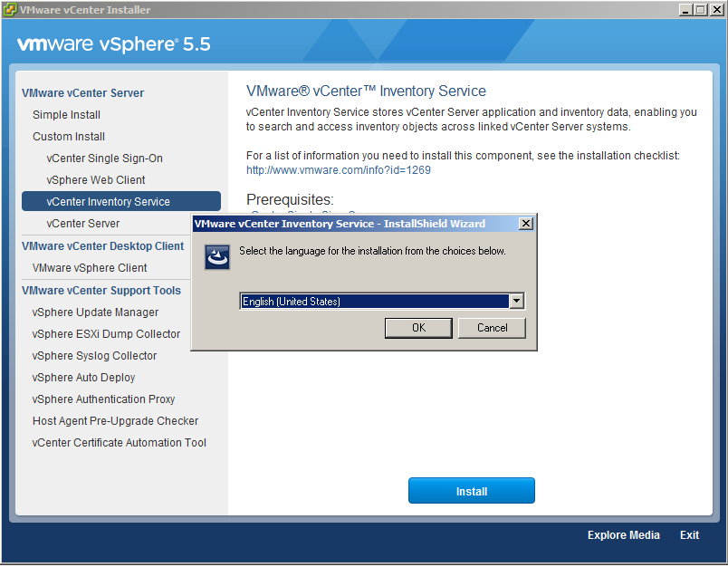Choose vCenter Single Sign-On option

tap(105, 159)
